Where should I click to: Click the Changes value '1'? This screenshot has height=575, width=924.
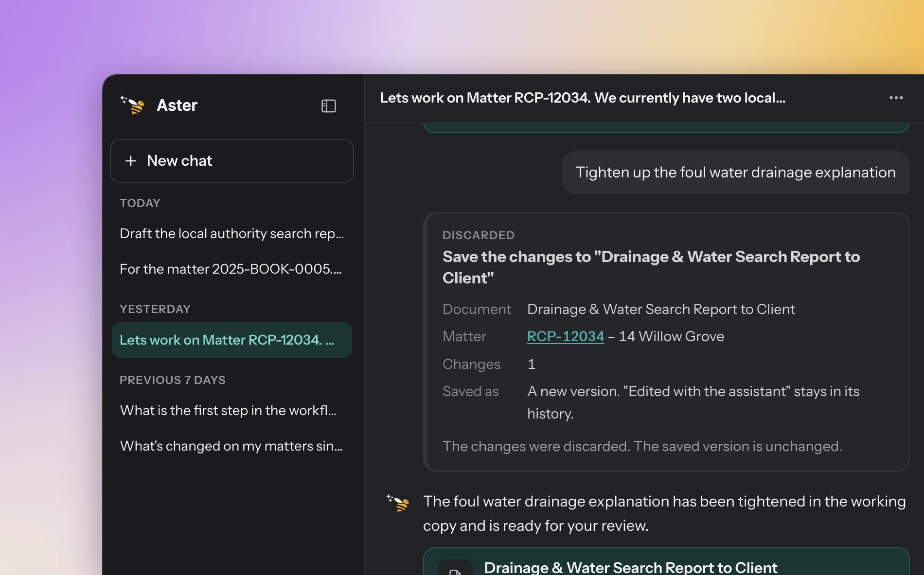pyautogui.click(x=532, y=364)
